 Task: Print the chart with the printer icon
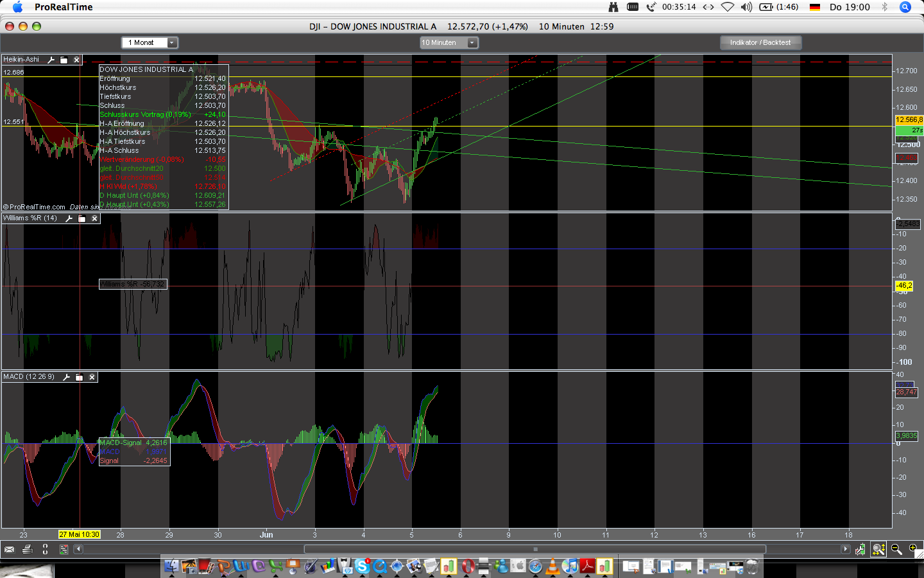coord(27,549)
